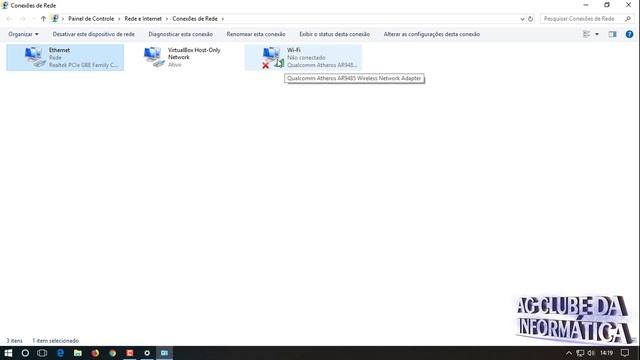Go to Painel de Controle breadcrumb
Image resolution: width=640 pixels, height=360 pixels.
tap(91, 19)
